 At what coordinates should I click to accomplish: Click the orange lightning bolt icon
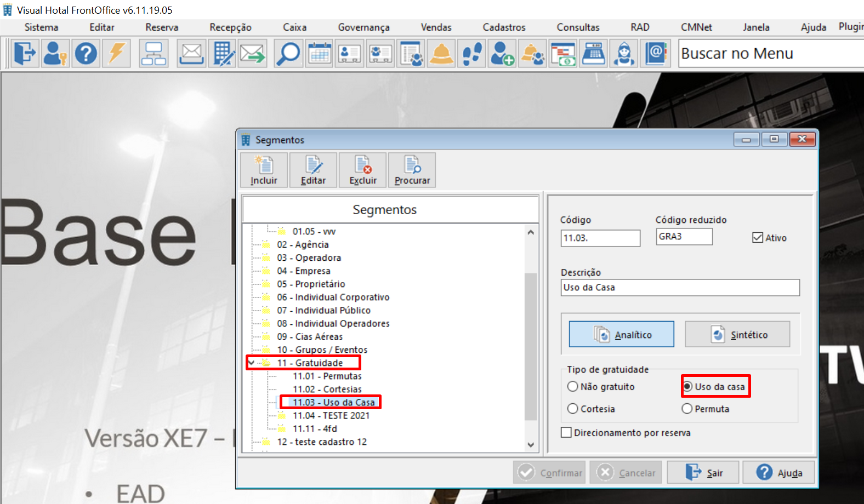[x=117, y=54]
